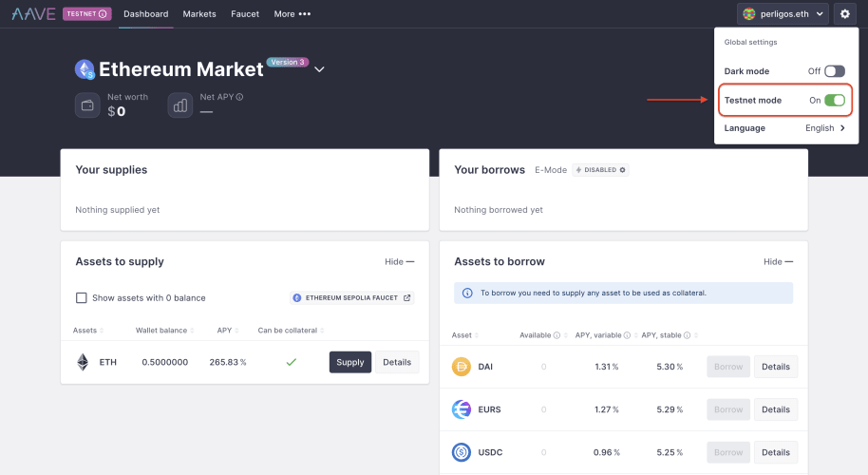Hide the Assets to supply panel
Image resolution: width=868 pixels, height=475 pixels.
coord(399,261)
